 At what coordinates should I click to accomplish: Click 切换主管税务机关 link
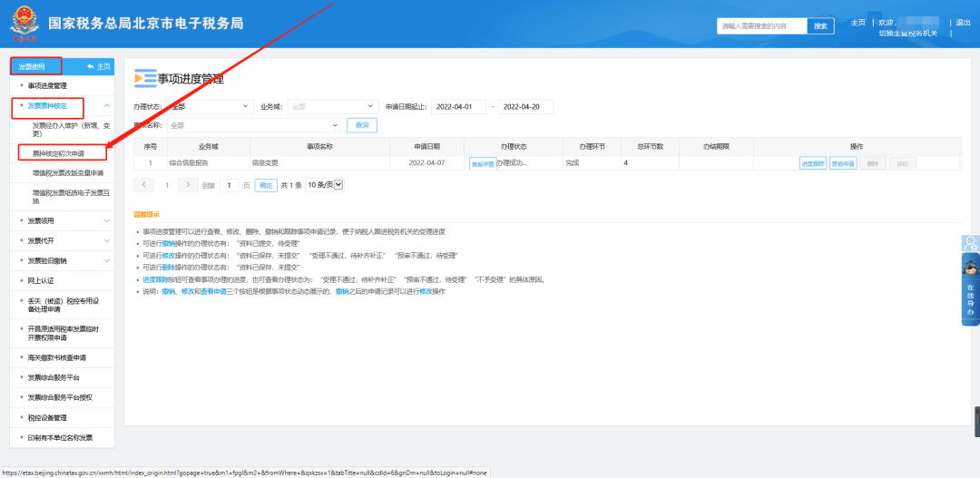[908, 34]
